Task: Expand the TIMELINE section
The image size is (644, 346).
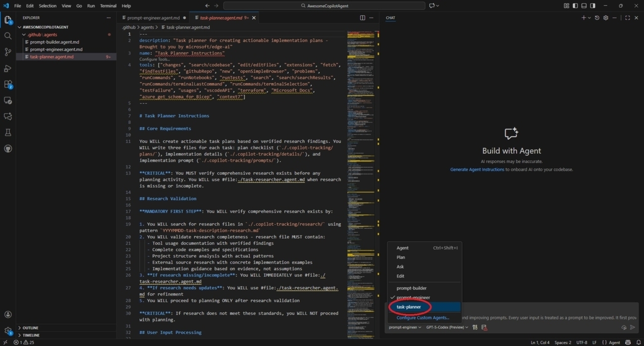Action: coord(66,335)
